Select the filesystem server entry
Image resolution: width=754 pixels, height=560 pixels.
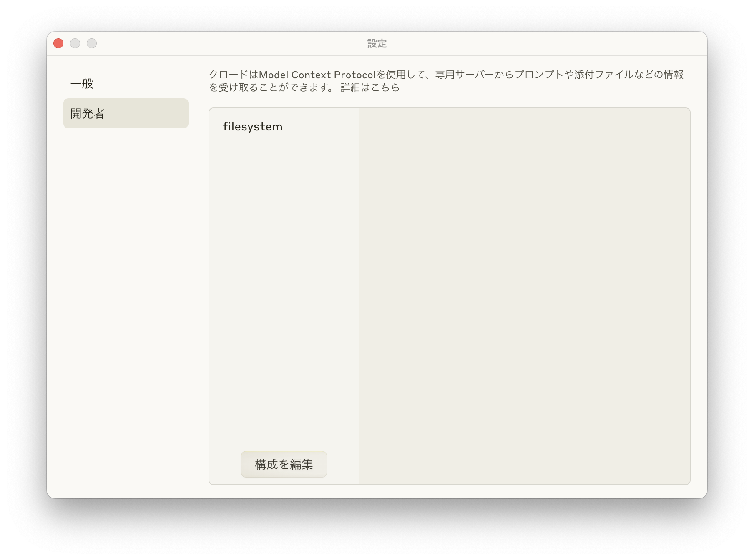[x=284, y=127]
